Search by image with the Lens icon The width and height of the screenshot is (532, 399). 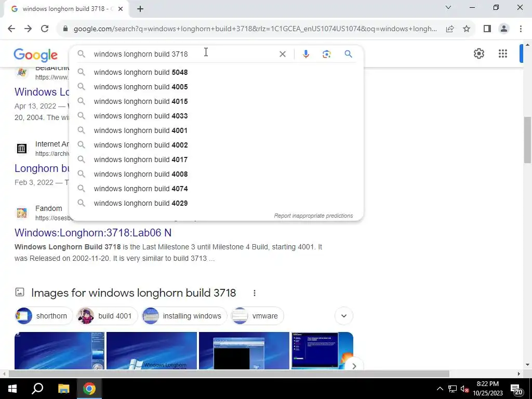[x=326, y=54]
